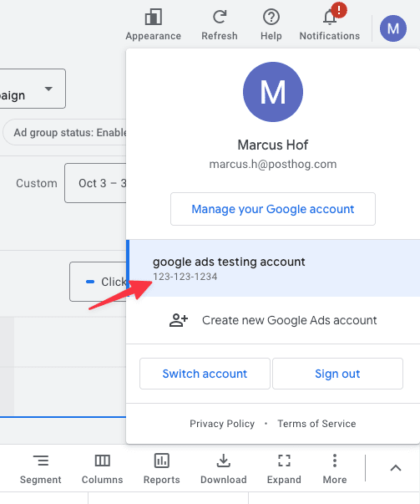Click the account ID 123-123-1234
The width and height of the screenshot is (420, 504).
click(x=185, y=277)
